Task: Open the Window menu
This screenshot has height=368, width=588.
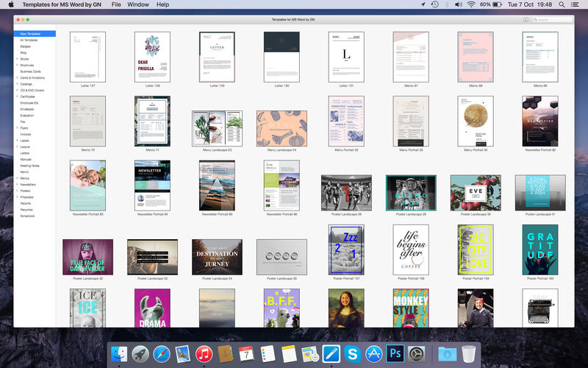Action: click(x=138, y=4)
